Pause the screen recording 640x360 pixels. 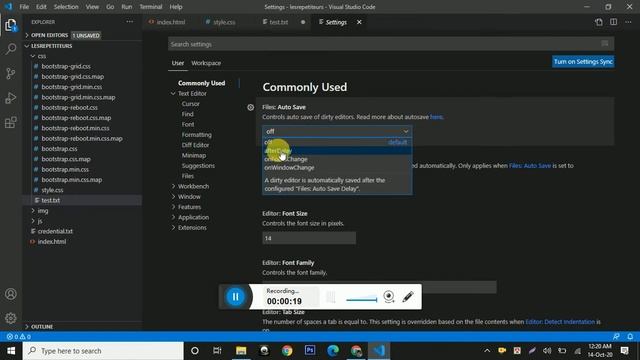[x=236, y=297]
